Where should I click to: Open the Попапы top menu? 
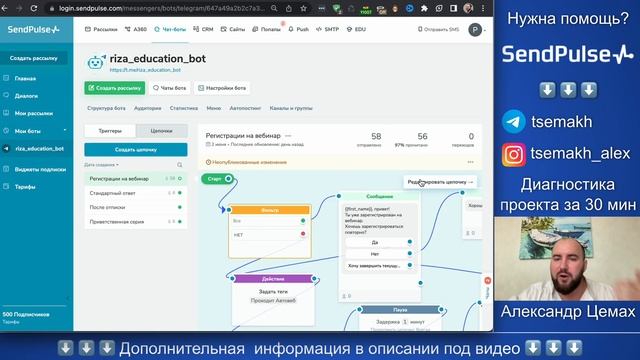[x=267, y=29]
